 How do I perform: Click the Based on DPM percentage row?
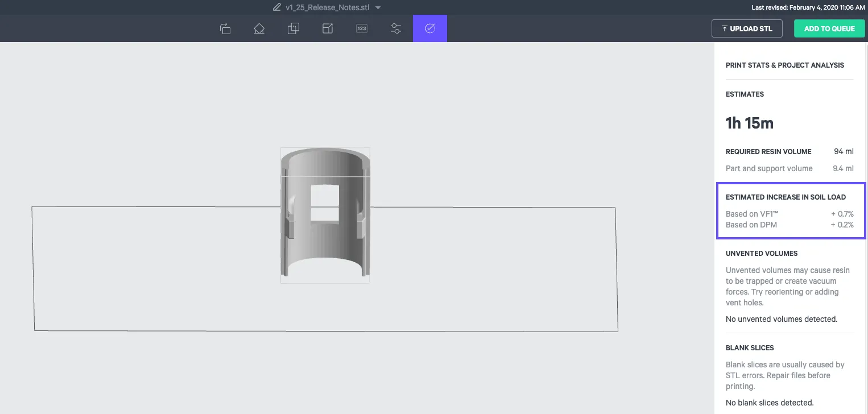pos(790,225)
